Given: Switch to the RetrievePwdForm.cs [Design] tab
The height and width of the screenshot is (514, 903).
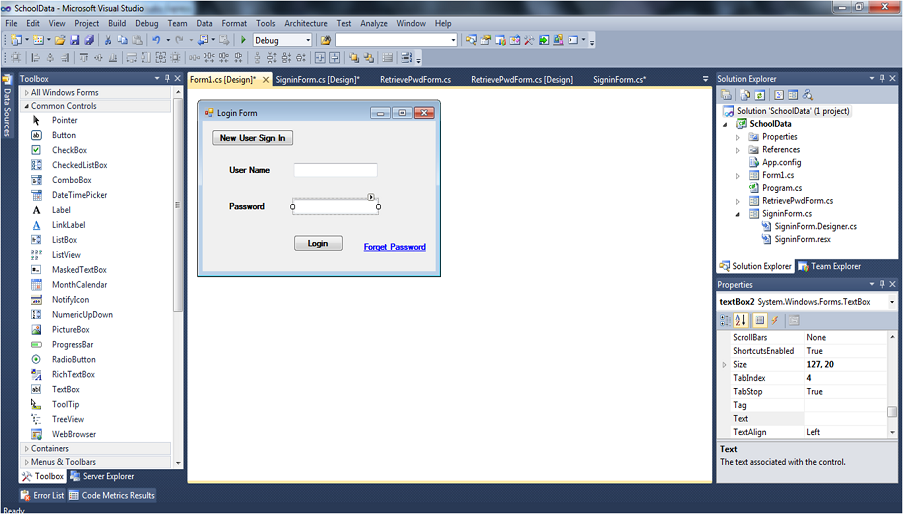Looking at the screenshot, I should tap(522, 79).
